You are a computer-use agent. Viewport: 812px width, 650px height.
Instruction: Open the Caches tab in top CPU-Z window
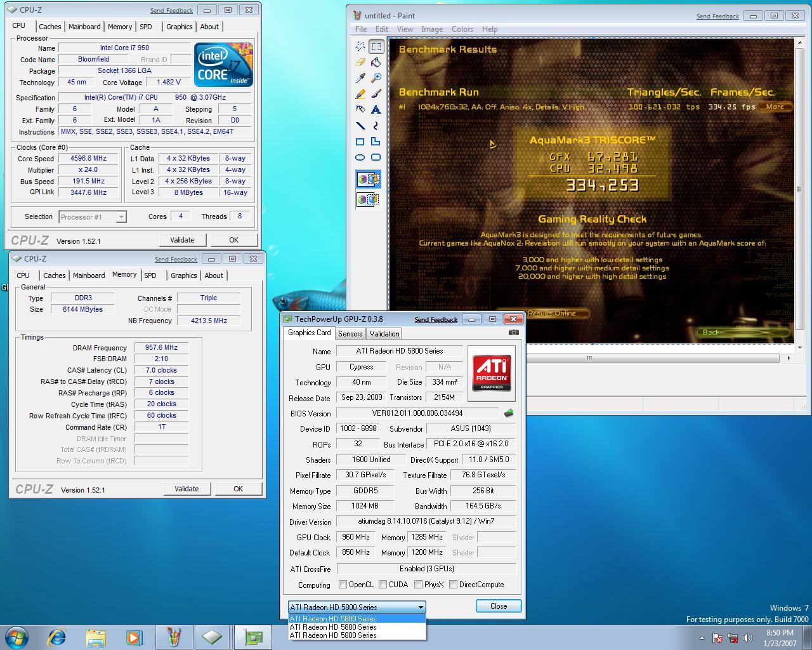coord(50,27)
